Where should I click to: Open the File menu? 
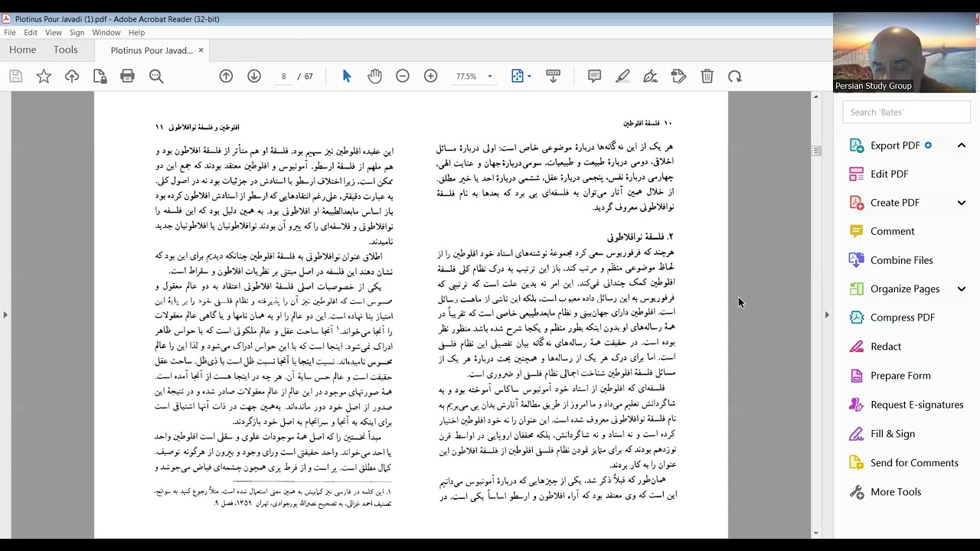[x=9, y=33]
